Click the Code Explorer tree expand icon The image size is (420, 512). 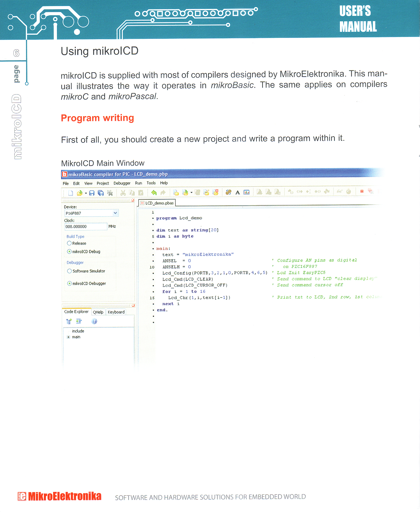pyautogui.click(x=69, y=321)
